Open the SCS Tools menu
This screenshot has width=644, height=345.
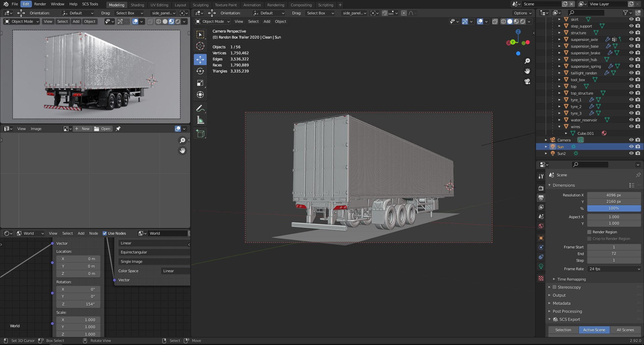pyautogui.click(x=90, y=4)
